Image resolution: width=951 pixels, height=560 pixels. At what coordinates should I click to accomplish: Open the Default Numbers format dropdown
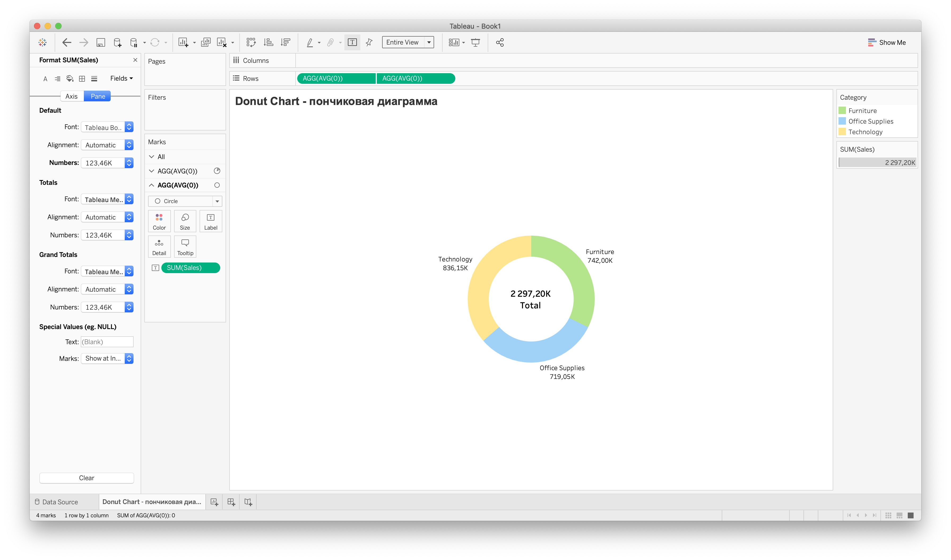click(107, 163)
